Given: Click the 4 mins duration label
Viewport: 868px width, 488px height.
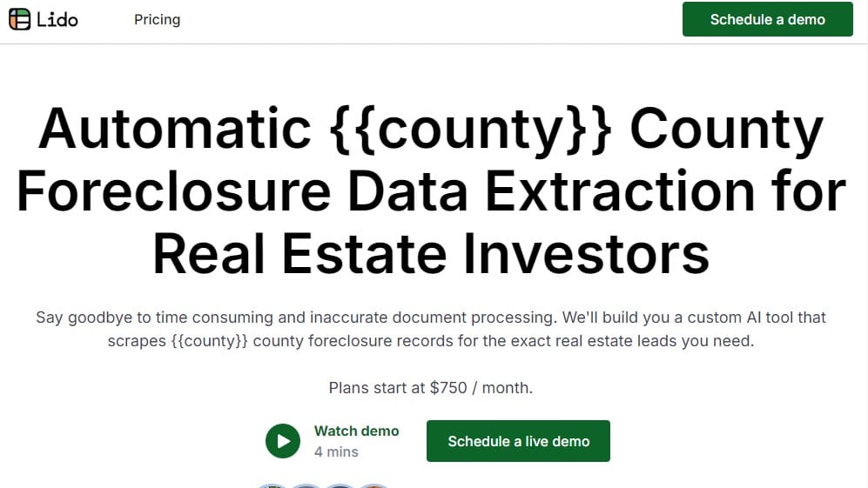Looking at the screenshot, I should coord(336,452).
